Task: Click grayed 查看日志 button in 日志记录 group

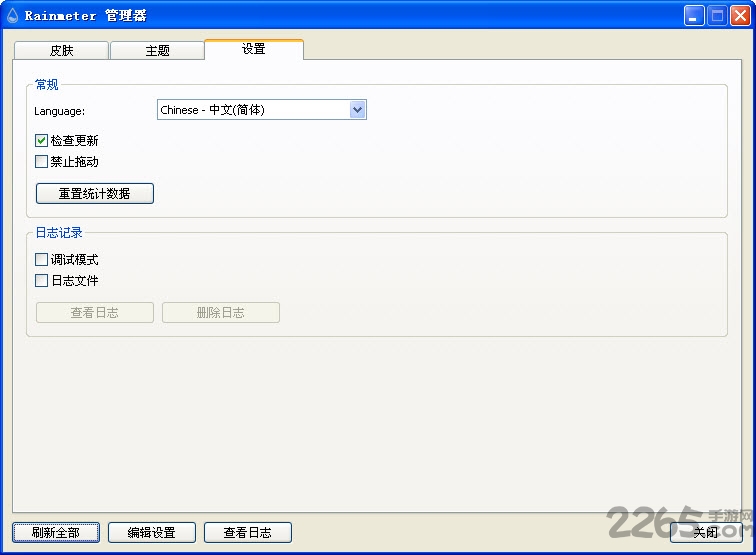Action: point(95,313)
